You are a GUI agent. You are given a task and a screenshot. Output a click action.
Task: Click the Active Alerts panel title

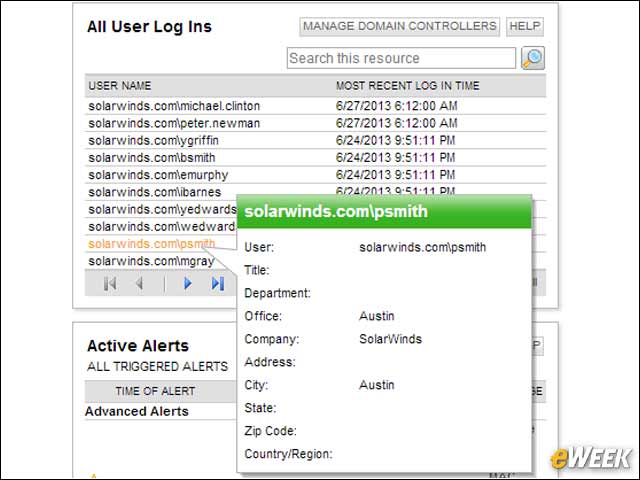138,346
